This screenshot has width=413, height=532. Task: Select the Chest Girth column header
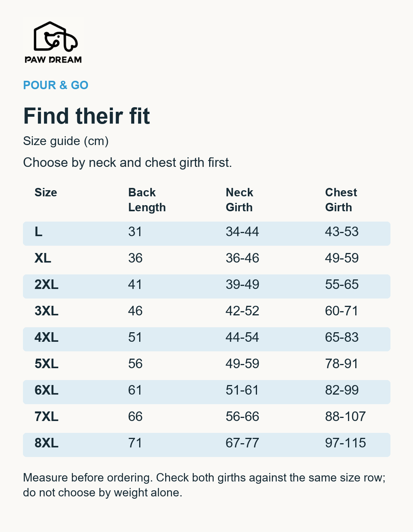point(341,200)
